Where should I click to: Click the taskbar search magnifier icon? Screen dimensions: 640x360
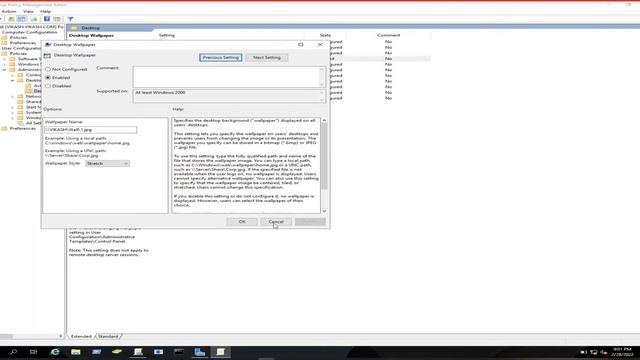(x=13, y=352)
